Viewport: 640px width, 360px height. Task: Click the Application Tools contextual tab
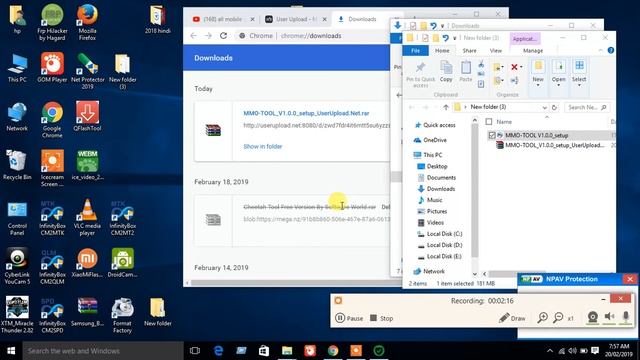[x=524, y=39]
